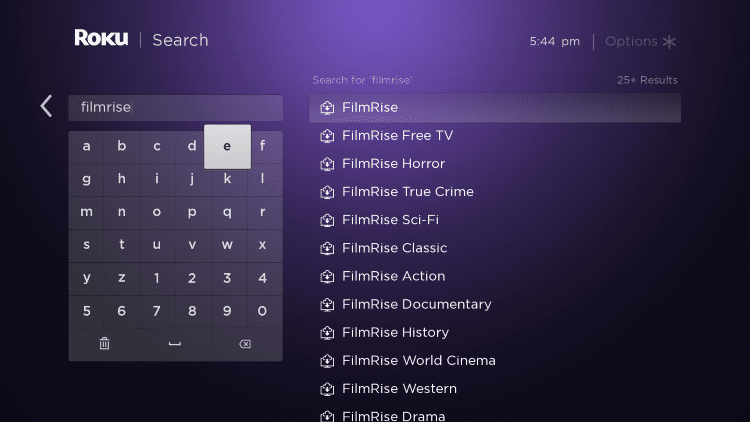The height and width of the screenshot is (422, 750).
Task: Choose FilmRise World Cinema from results
Action: [495, 361]
